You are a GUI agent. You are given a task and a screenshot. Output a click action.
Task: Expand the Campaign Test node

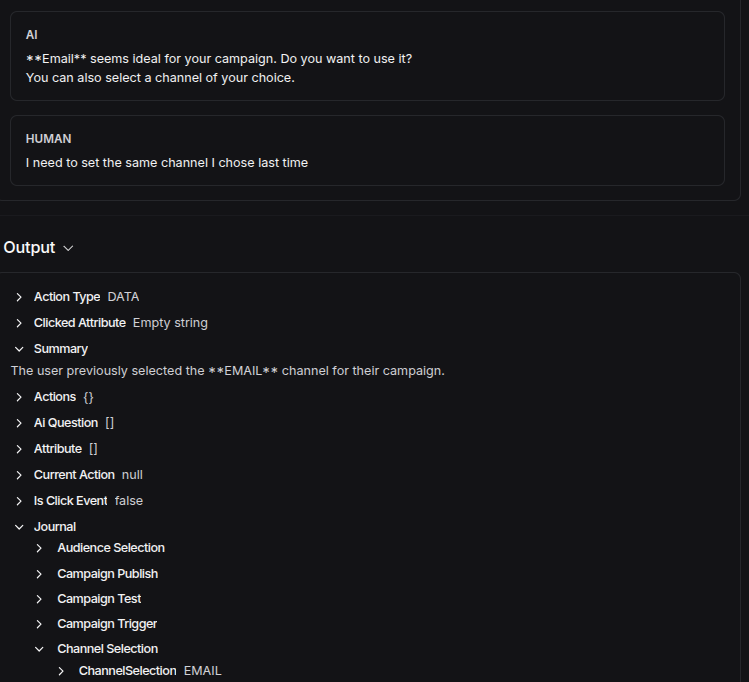click(39, 599)
